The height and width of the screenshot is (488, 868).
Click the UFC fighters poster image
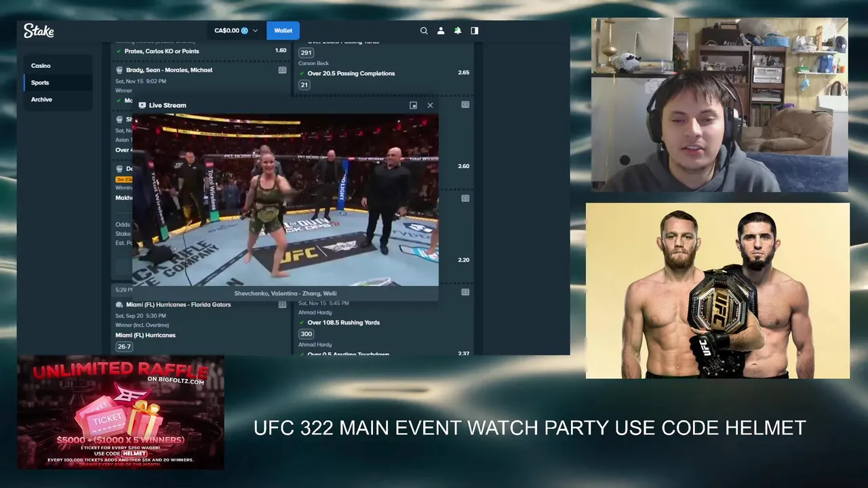coord(717,291)
